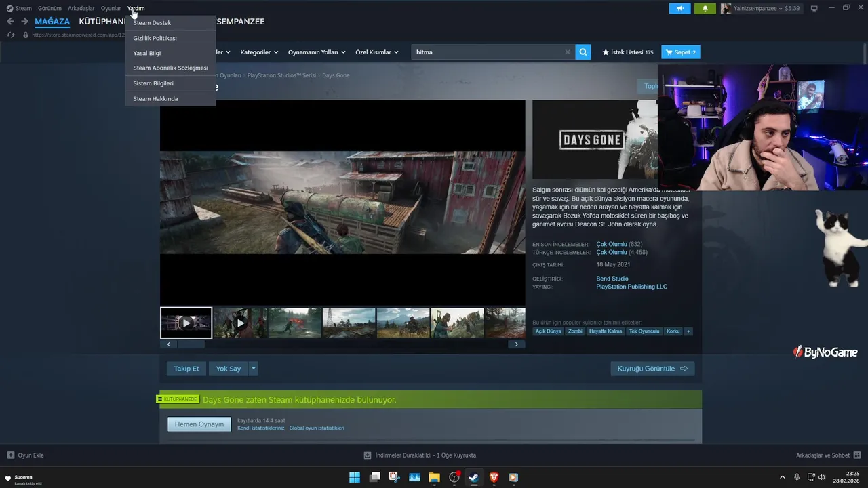Open the Kendi istatistikleriniz link
The height and width of the screenshot is (488, 868).
pos(261,428)
